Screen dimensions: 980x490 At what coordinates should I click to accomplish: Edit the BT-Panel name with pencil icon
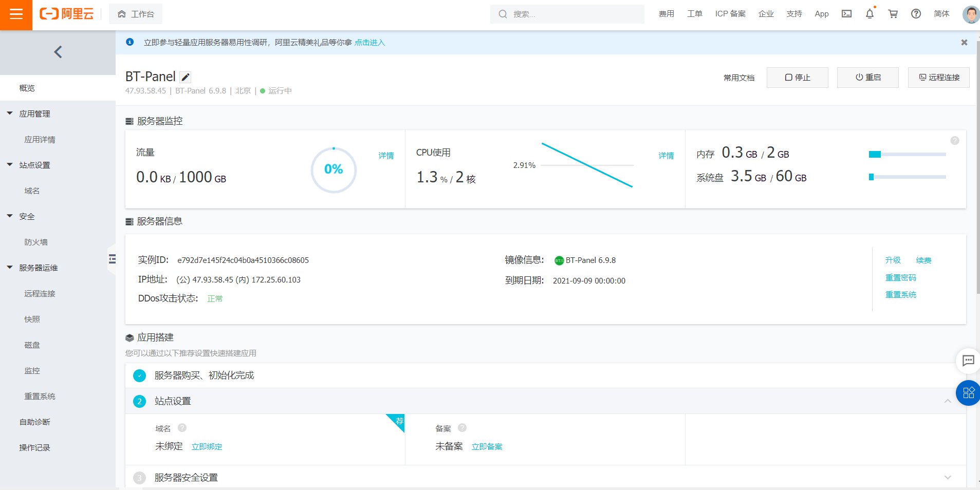click(x=186, y=77)
